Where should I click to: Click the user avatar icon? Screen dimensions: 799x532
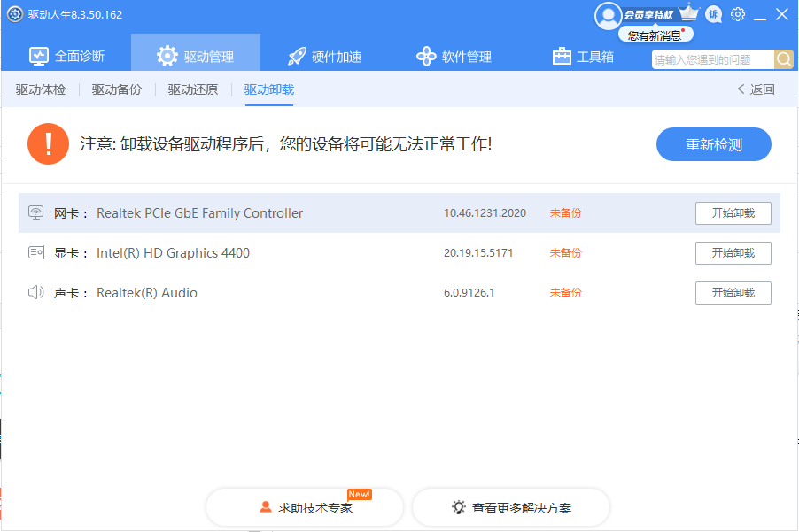point(608,15)
